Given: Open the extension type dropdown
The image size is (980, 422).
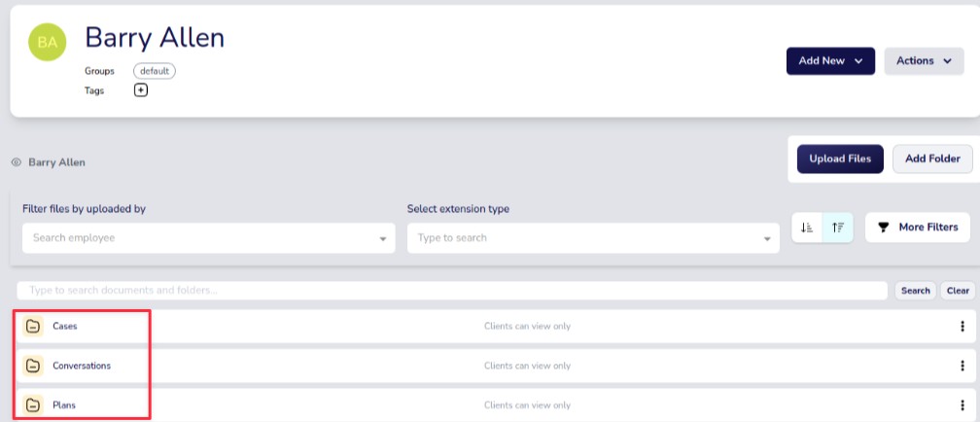Looking at the screenshot, I should (x=593, y=238).
